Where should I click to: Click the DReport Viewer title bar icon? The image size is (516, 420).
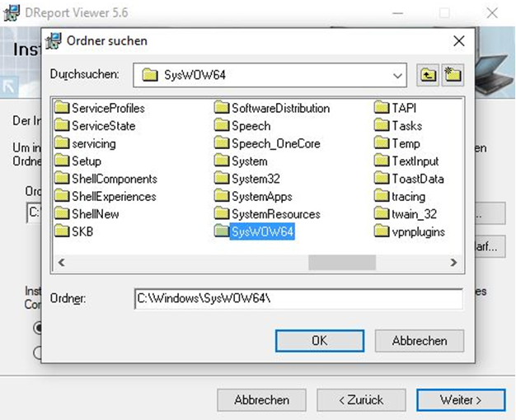tap(12, 13)
